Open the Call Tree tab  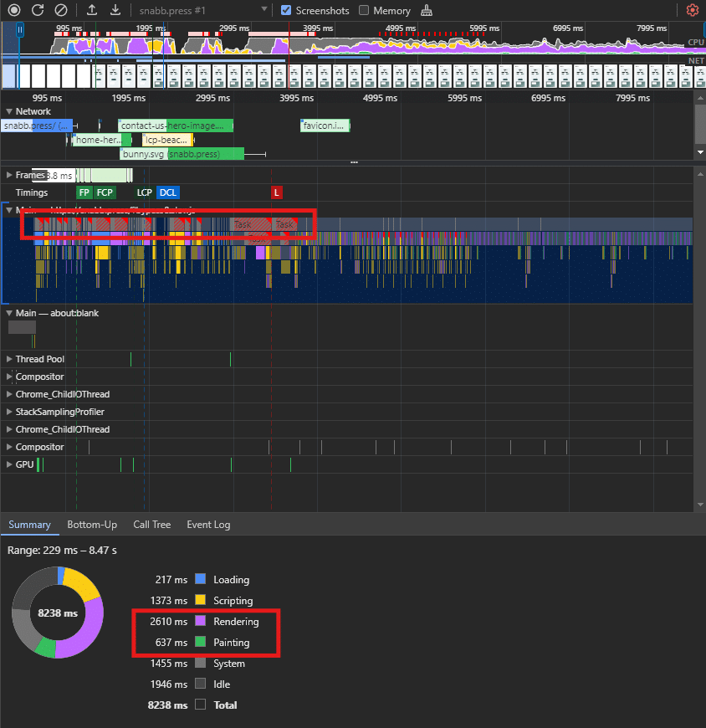[x=151, y=525]
